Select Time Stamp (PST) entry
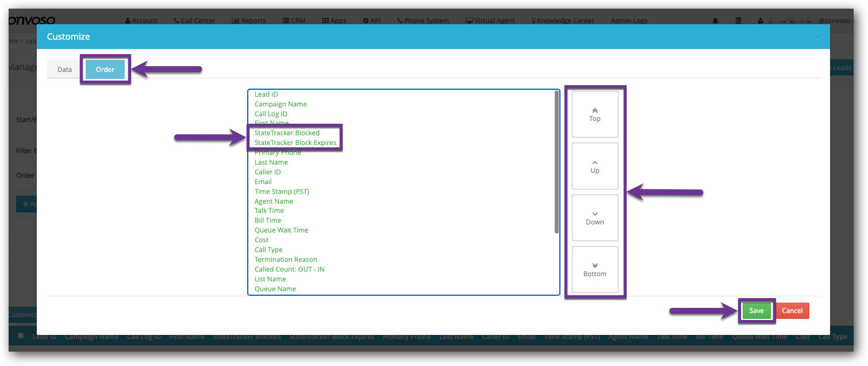This screenshot has width=868, height=366. [x=282, y=192]
